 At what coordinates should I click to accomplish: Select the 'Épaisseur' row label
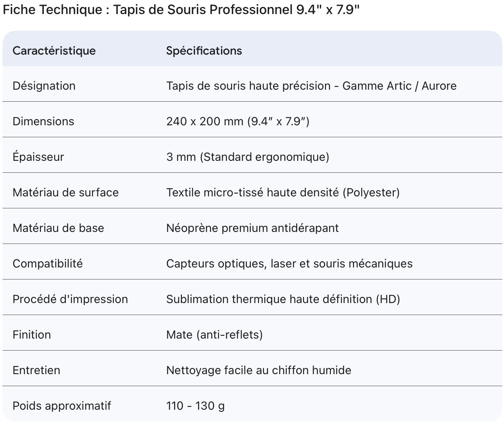coord(38,157)
